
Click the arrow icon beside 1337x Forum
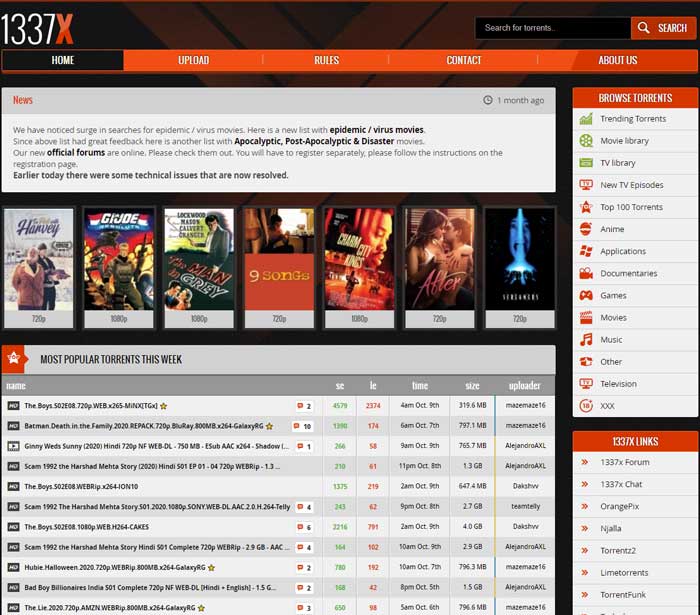pyautogui.click(x=584, y=462)
